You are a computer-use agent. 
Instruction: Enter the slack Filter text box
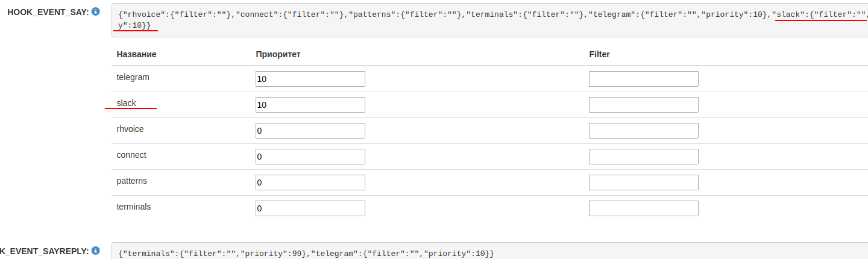(x=643, y=105)
